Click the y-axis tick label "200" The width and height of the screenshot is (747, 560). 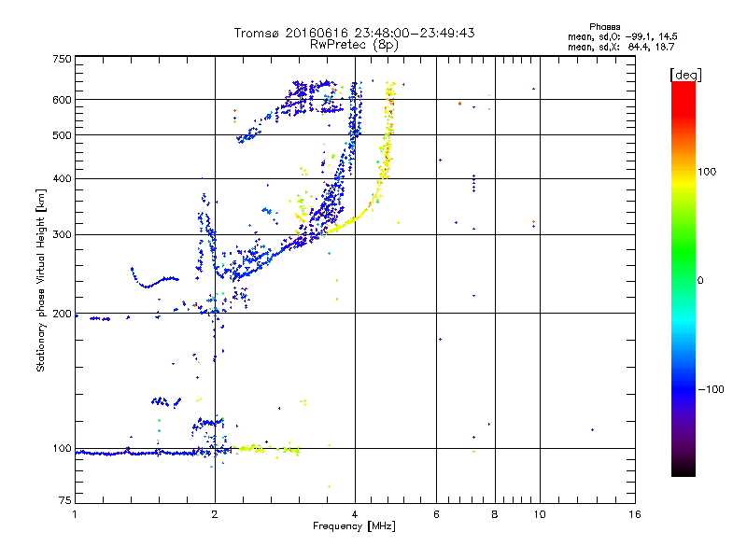click(x=62, y=314)
